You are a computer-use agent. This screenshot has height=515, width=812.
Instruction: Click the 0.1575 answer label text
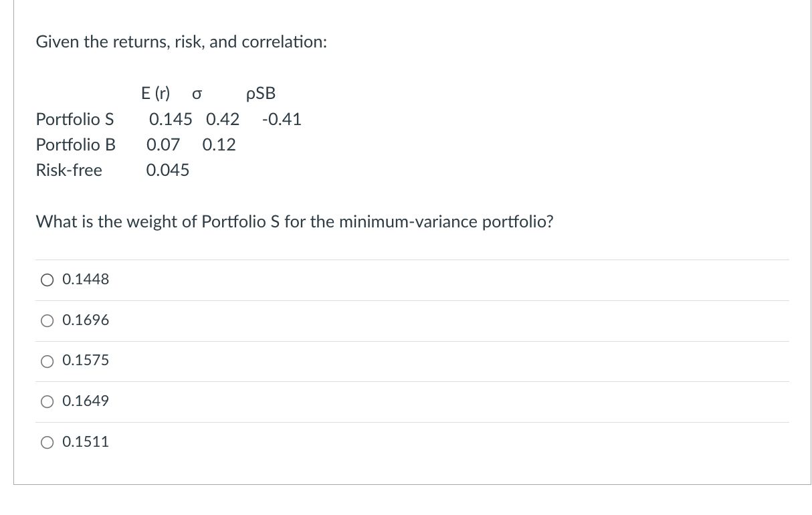[85, 360]
